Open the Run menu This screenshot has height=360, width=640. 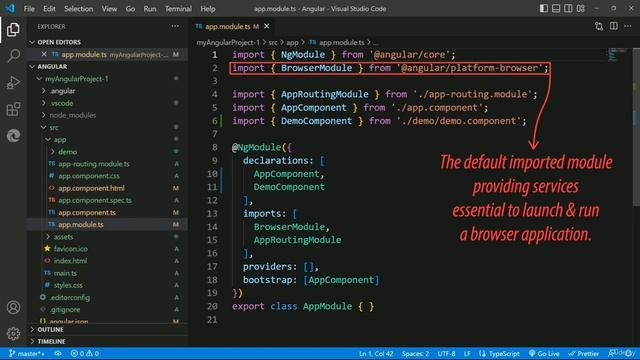pos(150,9)
